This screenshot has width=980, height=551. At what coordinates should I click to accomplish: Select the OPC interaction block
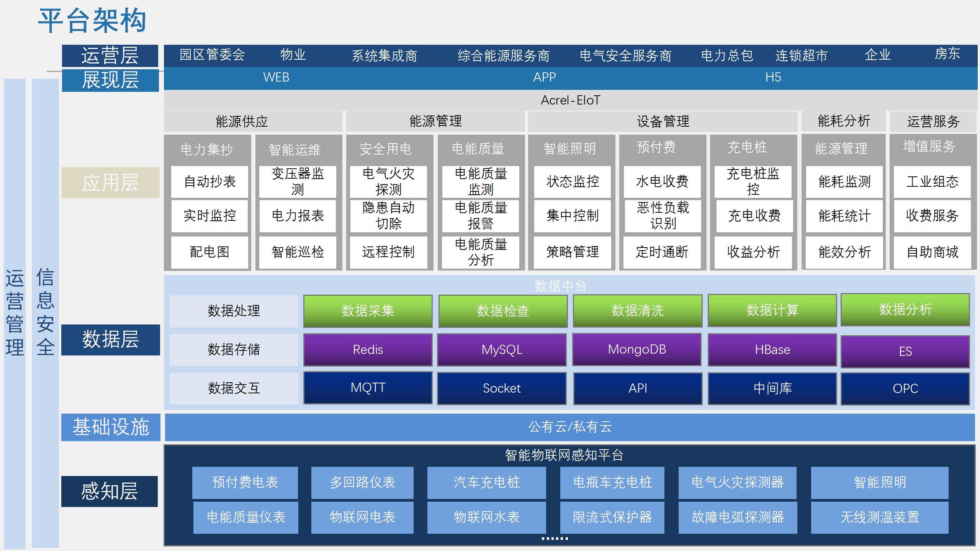point(905,389)
